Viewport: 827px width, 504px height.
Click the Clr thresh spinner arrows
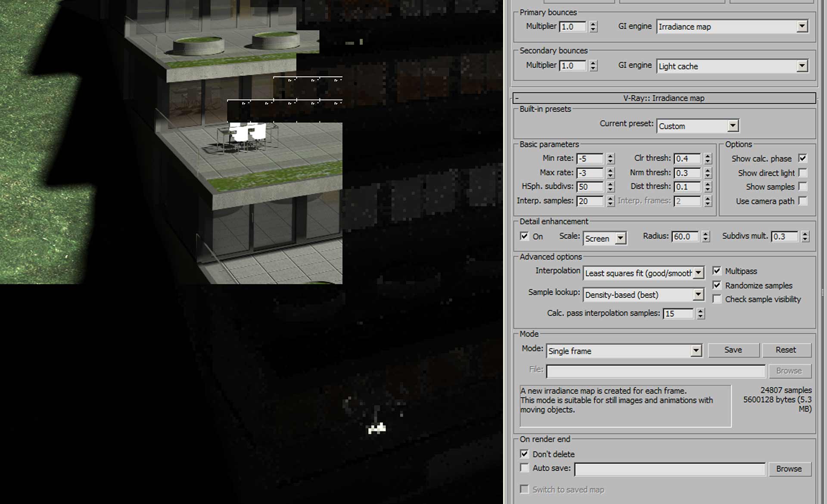708,159
